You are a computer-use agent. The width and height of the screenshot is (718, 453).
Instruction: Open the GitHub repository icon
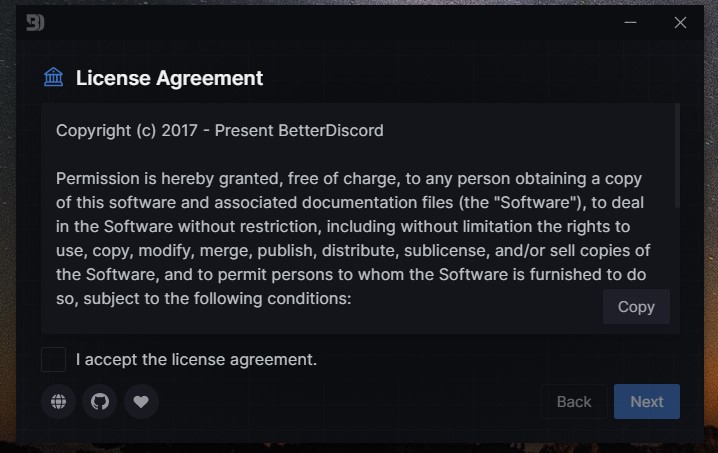pyautogui.click(x=100, y=402)
